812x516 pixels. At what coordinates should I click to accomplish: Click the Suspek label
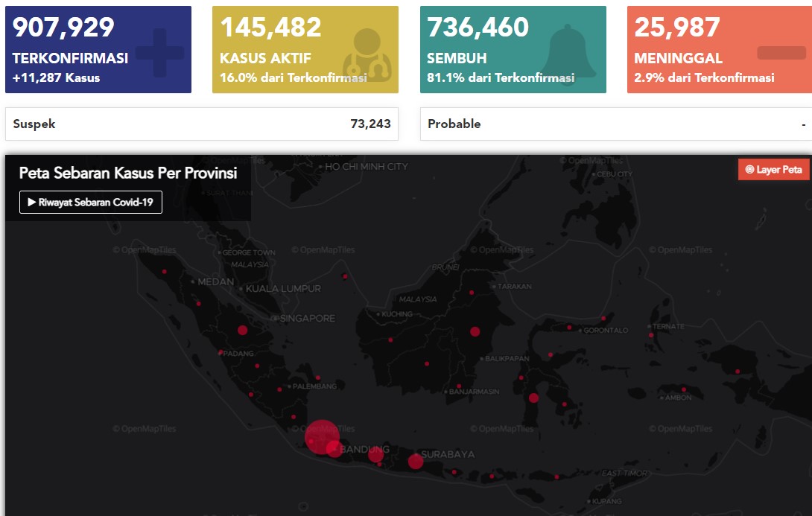pos(34,124)
